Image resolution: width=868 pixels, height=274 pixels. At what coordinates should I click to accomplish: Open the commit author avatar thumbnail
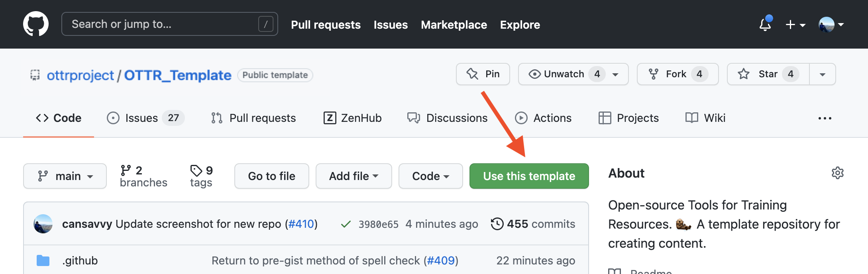pyautogui.click(x=43, y=224)
